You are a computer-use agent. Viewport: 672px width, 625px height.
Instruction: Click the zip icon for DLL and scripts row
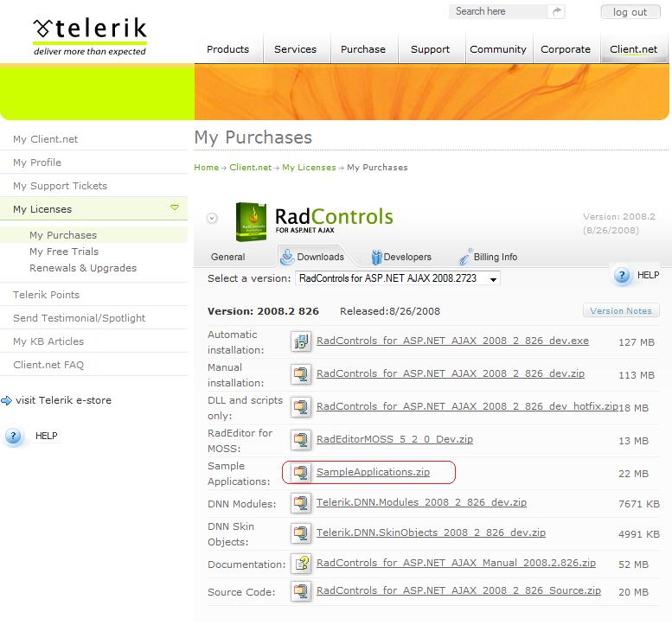tap(301, 407)
